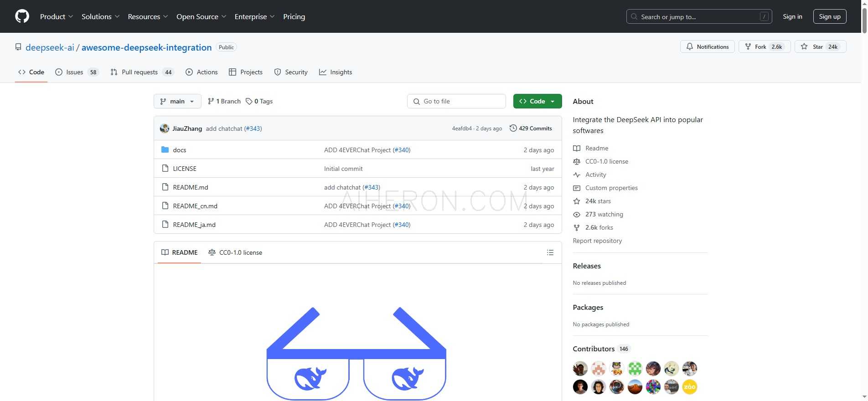This screenshot has height=401, width=868.
Task: Expand the Product menu
Action: (57, 16)
